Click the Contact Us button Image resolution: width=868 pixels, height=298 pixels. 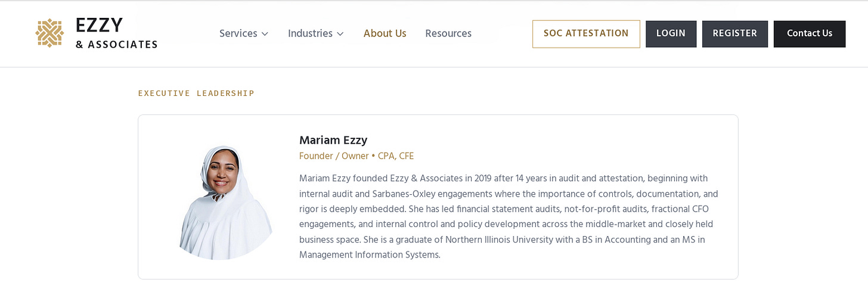809,33
